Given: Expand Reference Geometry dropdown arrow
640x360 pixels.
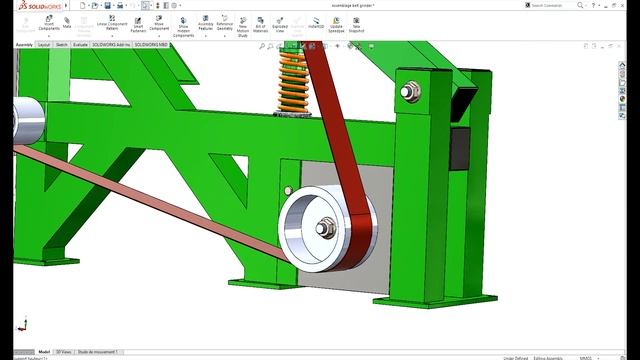Looking at the screenshot, I should click(x=224, y=36).
